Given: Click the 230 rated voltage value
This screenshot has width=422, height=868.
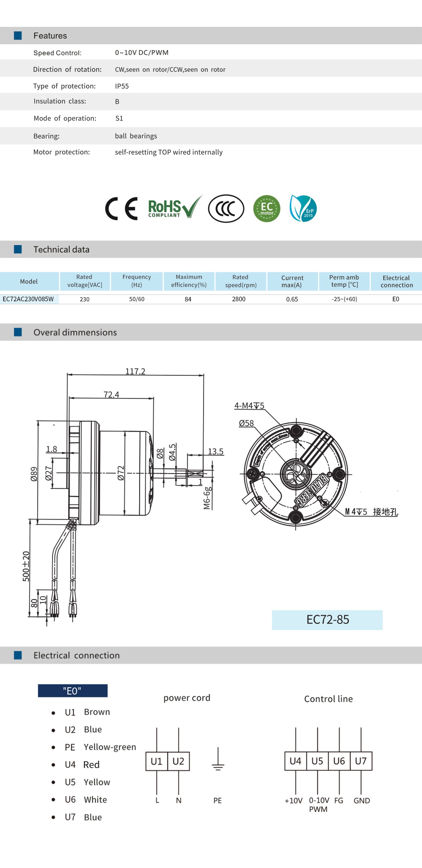Looking at the screenshot, I should point(84,299).
